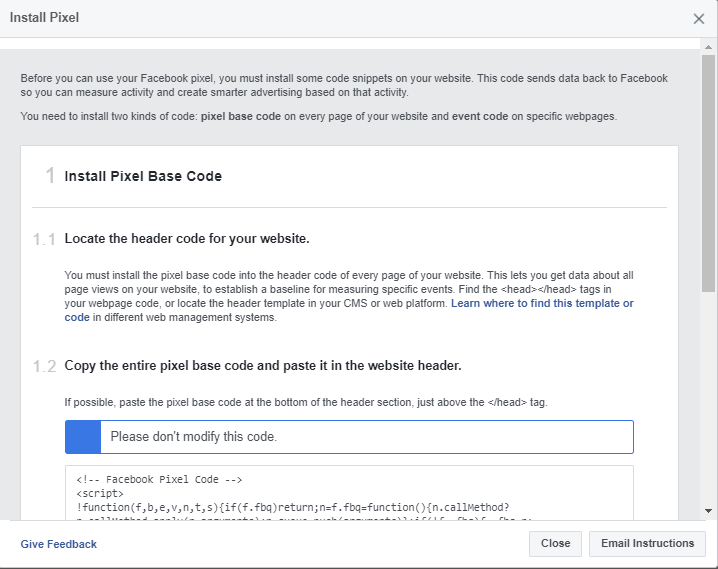
Task: Click the 'Please don't modify this code' notice
Action: tap(194, 437)
